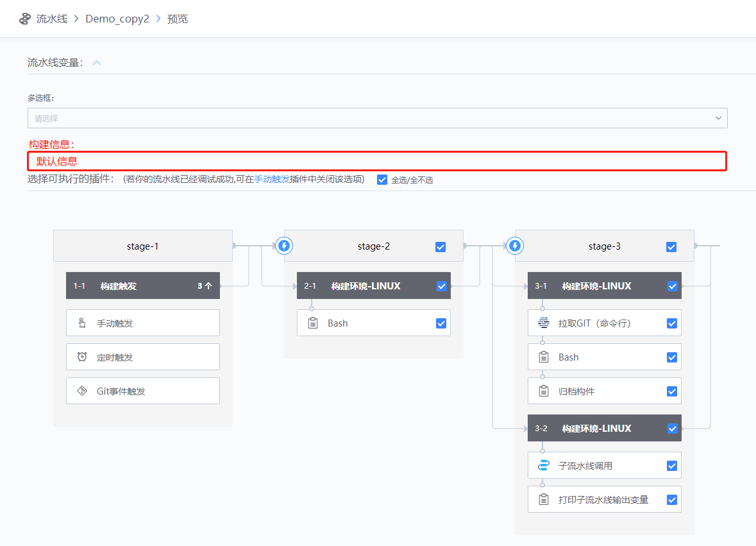Click the 默认信息 build info input
756x546 pixels.
click(x=377, y=161)
